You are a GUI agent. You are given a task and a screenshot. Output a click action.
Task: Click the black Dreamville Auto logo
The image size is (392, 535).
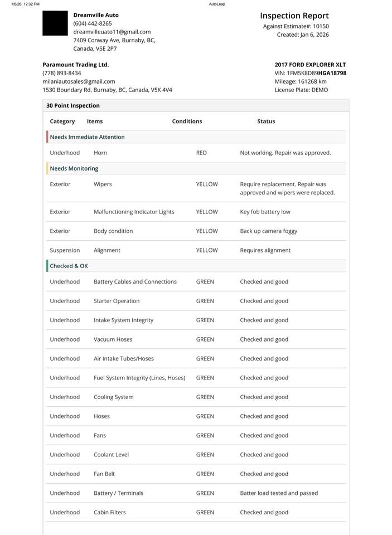point(55,23)
